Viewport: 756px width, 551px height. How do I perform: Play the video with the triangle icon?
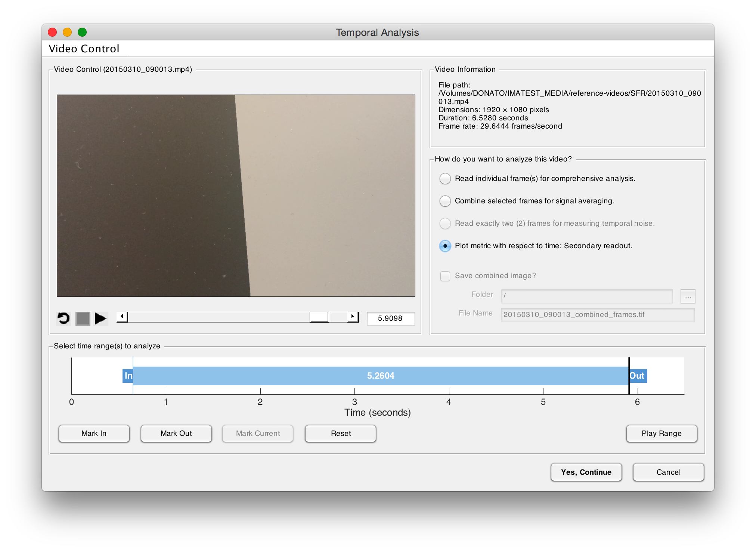[100, 318]
